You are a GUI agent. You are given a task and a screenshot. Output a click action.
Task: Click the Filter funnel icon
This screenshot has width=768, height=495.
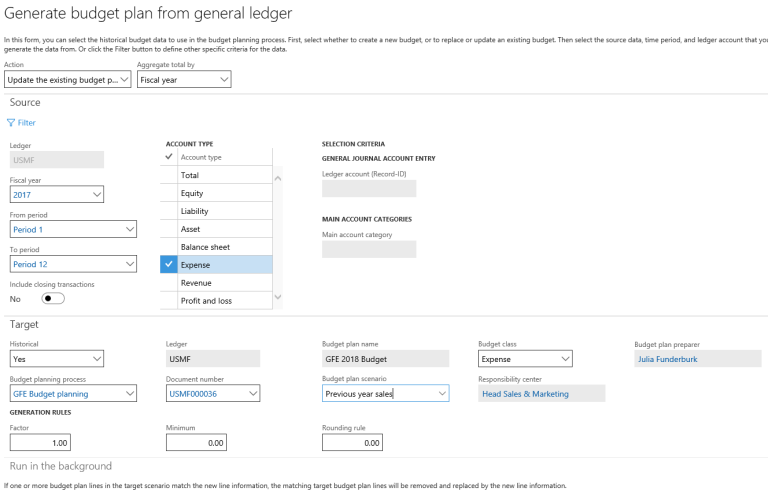(11, 123)
